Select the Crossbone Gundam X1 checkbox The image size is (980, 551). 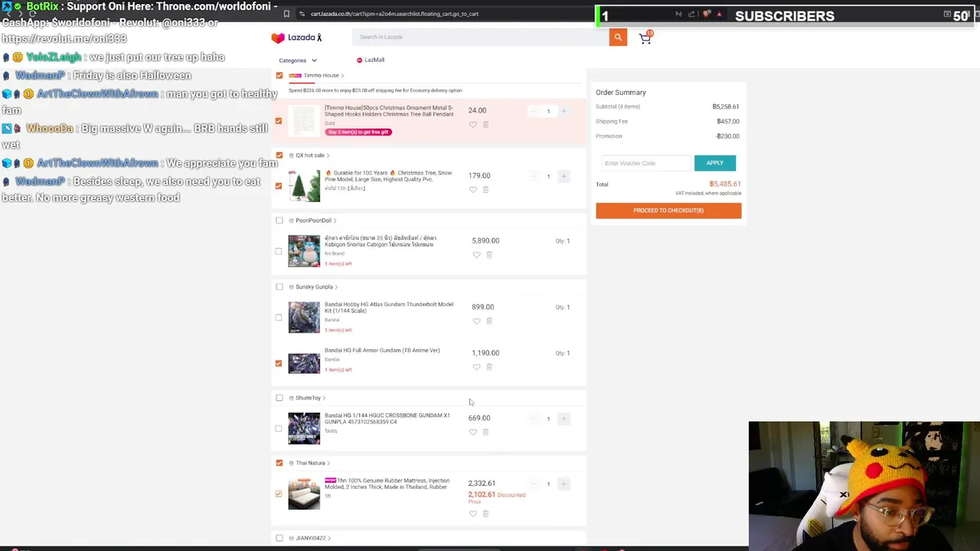click(279, 428)
